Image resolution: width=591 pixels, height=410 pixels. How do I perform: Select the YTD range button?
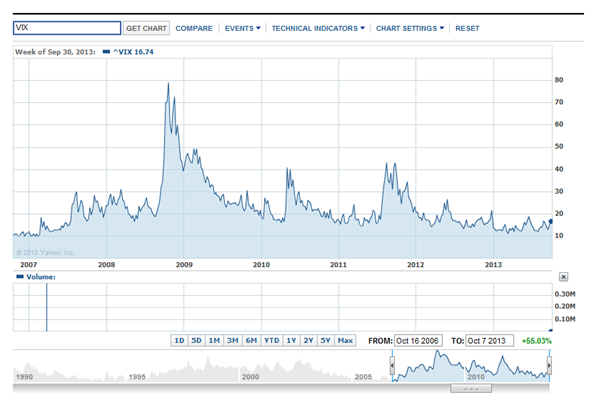click(x=271, y=341)
